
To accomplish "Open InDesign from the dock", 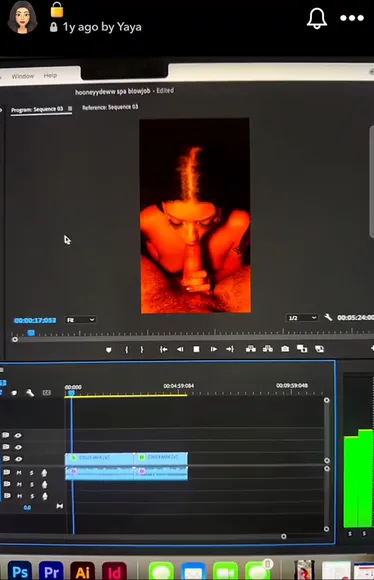I will [x=114, y=571].
